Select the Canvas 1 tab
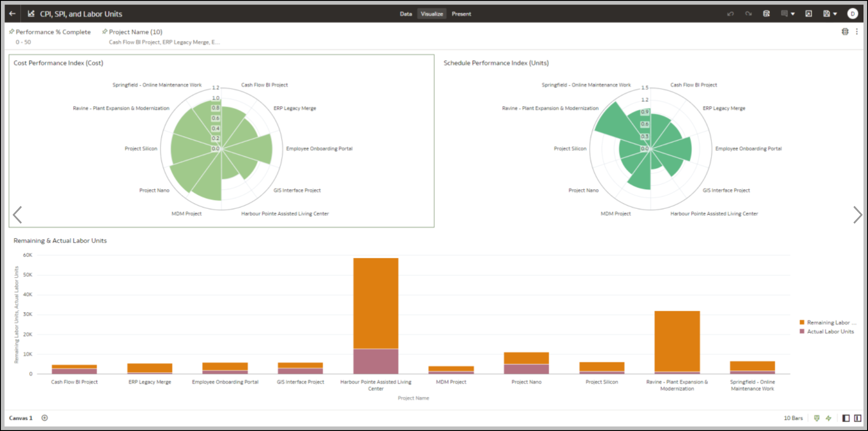 point(21,418)
